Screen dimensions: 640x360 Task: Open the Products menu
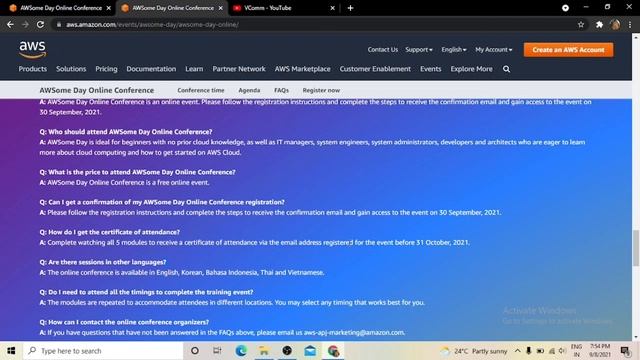33,69
